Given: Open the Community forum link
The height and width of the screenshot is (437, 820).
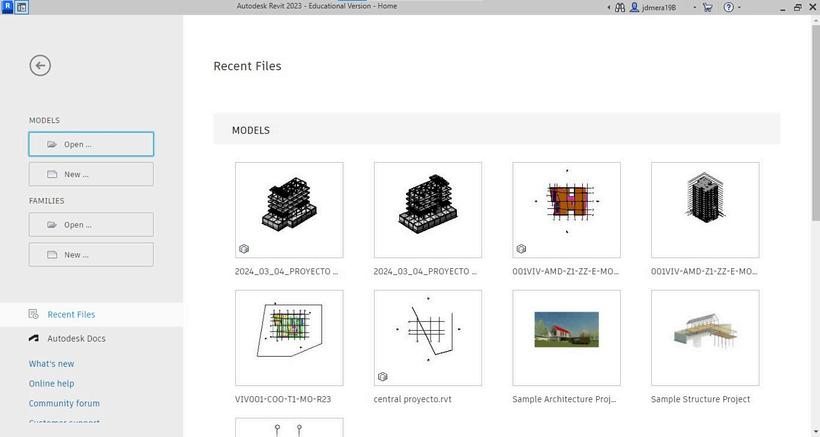Looking at the screenshot, I should pyautogui.click(x=64, y=404).
